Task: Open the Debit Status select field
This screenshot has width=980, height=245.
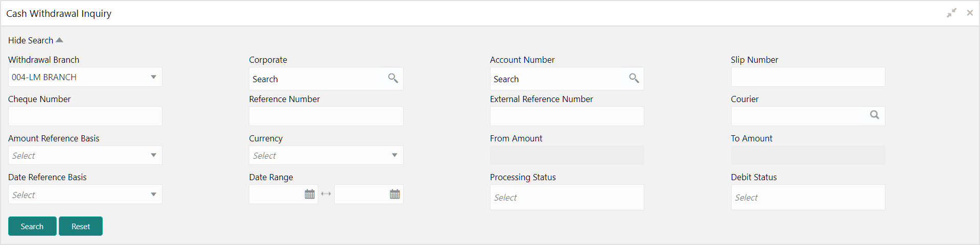Action: (808, 198)
